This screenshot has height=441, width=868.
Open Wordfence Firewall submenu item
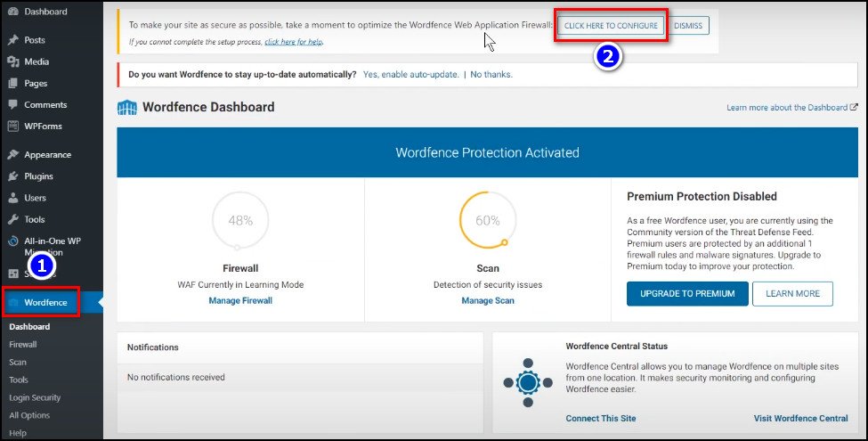point(22,345)
